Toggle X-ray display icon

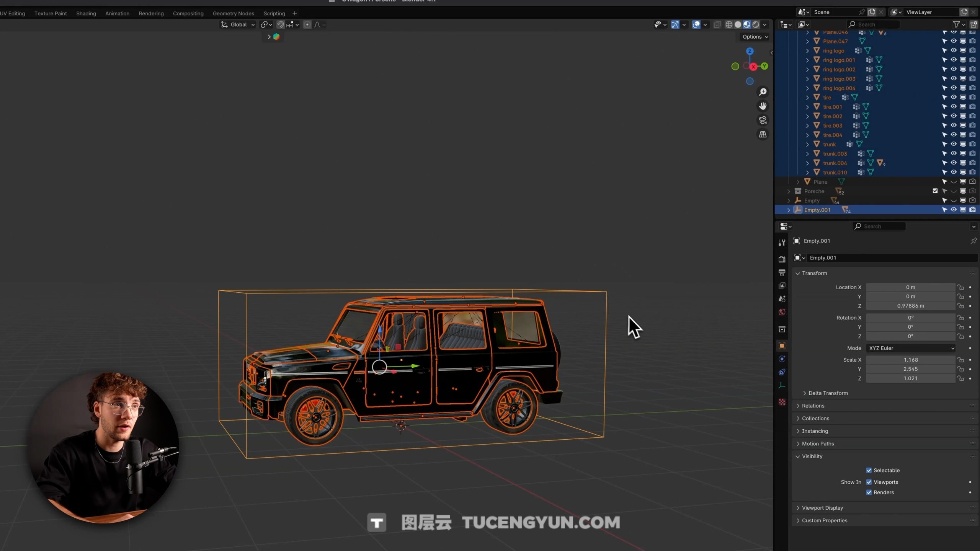pyautogui.click(x=717, y=24)
